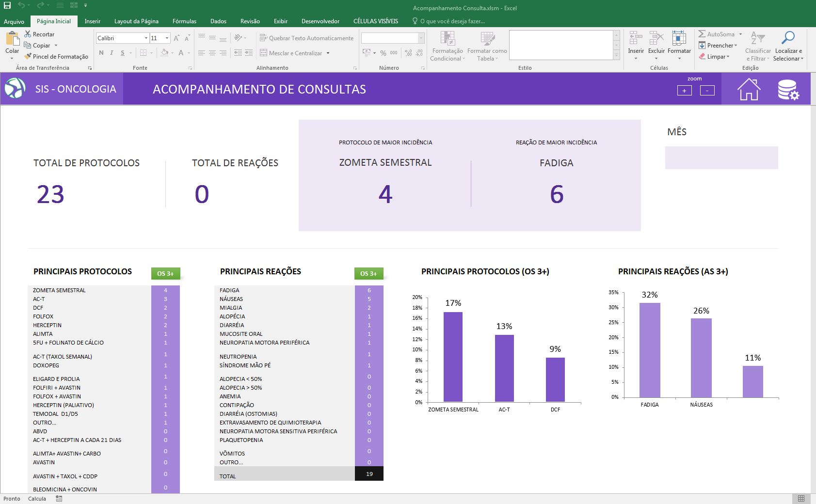816x504 pixels.
Task: Click Mesclar e Centralizar
Action: (291, 53)
